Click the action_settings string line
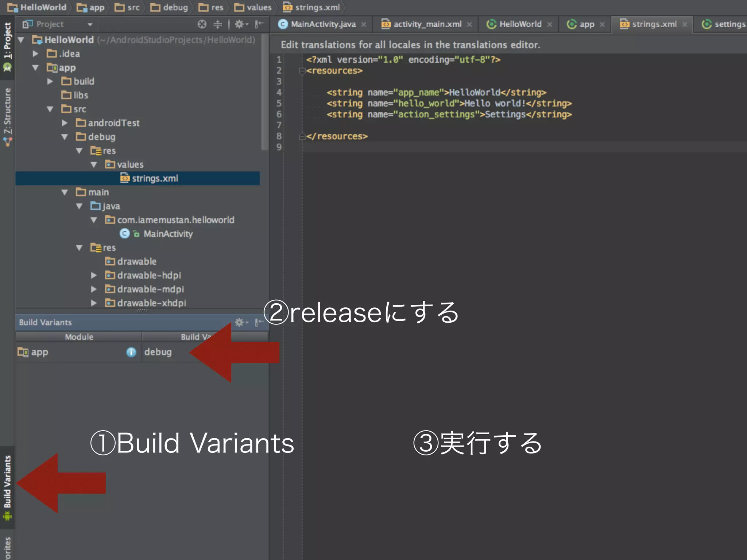This screenshot has height=560, width=747. (x=449, y=114)
